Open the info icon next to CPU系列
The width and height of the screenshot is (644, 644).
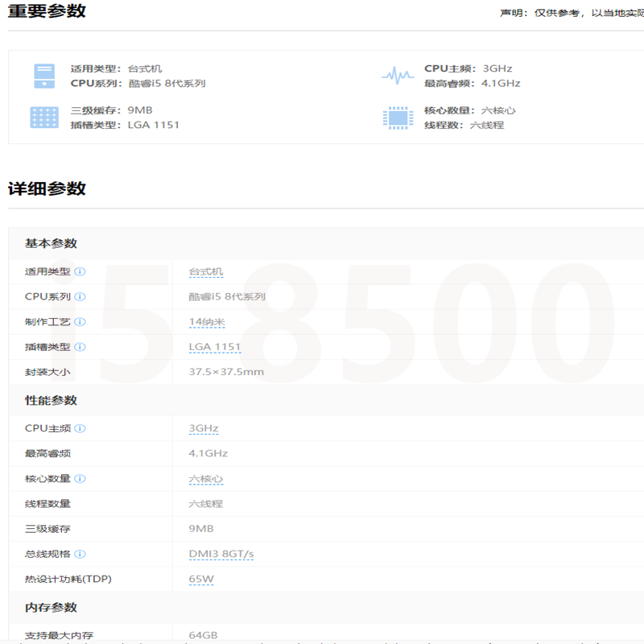coord(80,296)
